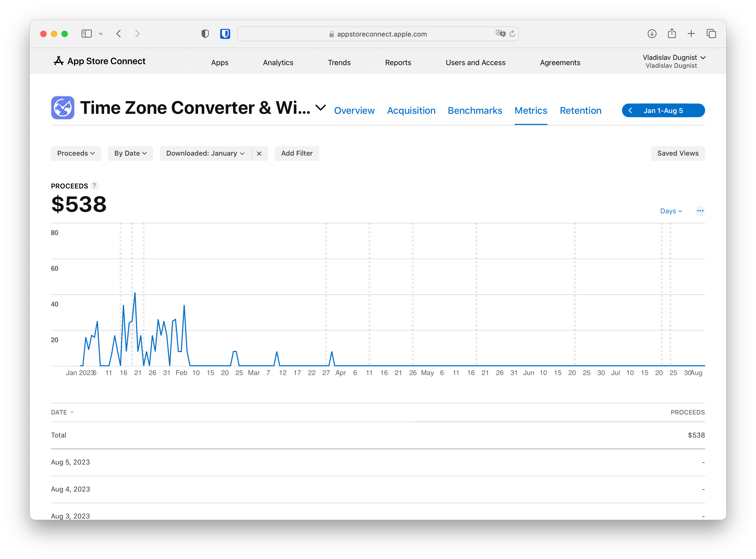Viewport: 756px width, 559px height.
Task: Show tab overview icon
Action: click(711, 34)
